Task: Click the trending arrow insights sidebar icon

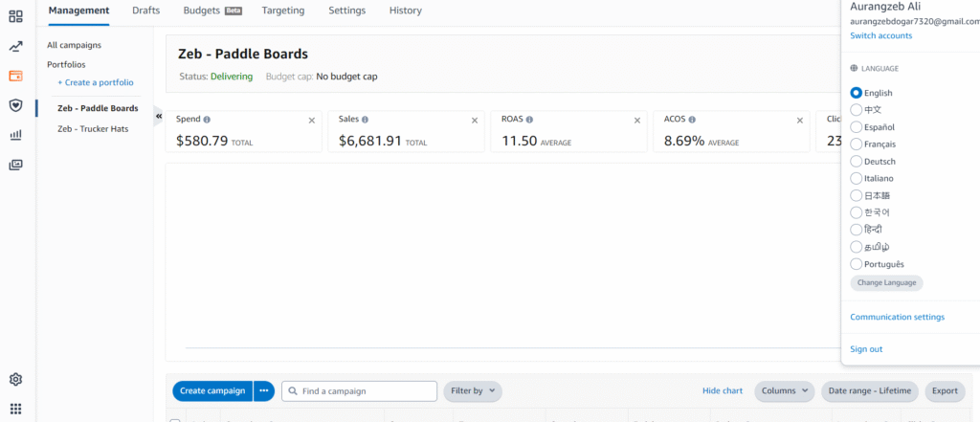Action: click(x=15, y=46)
